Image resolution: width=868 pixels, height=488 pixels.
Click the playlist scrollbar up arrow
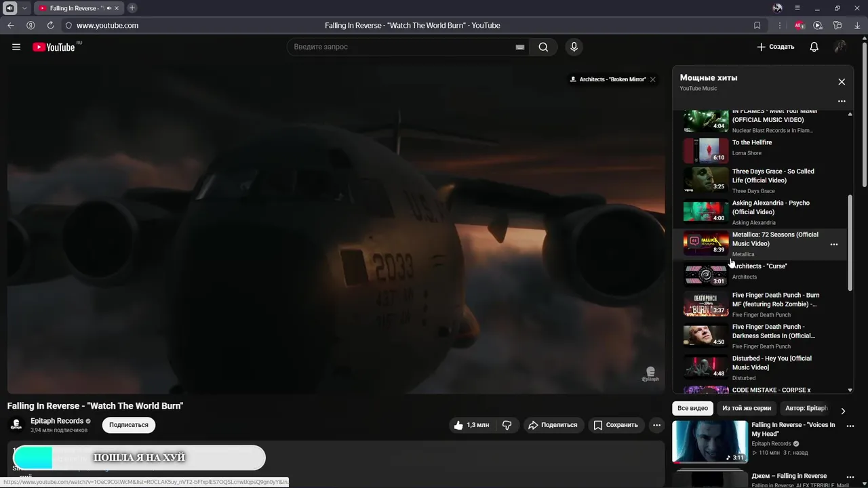pos(850,114)
